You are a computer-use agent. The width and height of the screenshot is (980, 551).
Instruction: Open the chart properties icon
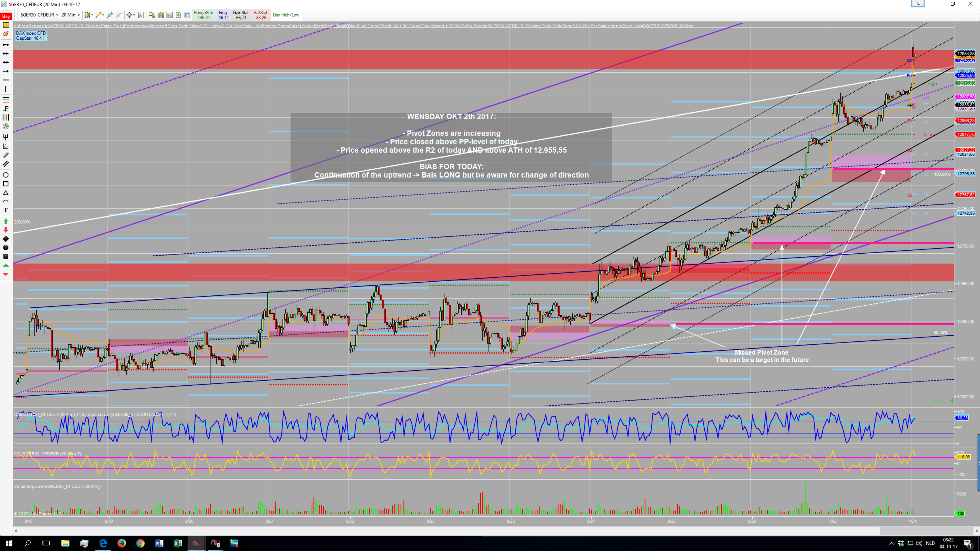pyautogui.click(x=187, y=15)
